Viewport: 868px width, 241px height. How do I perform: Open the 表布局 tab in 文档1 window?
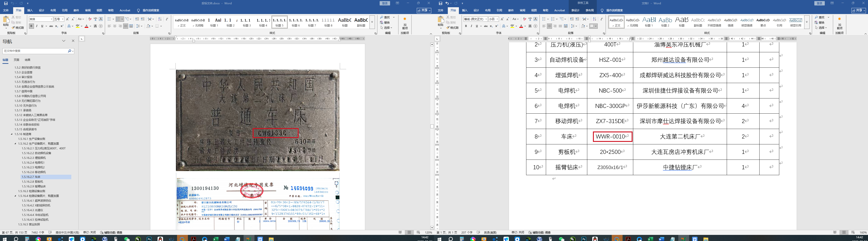pos(590,10)
